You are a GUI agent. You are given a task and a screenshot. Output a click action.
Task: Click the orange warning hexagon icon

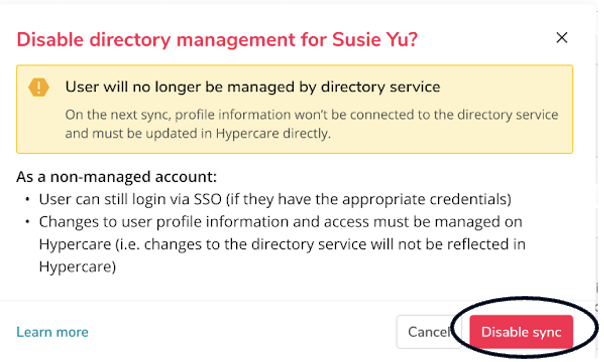click(39, 87)
